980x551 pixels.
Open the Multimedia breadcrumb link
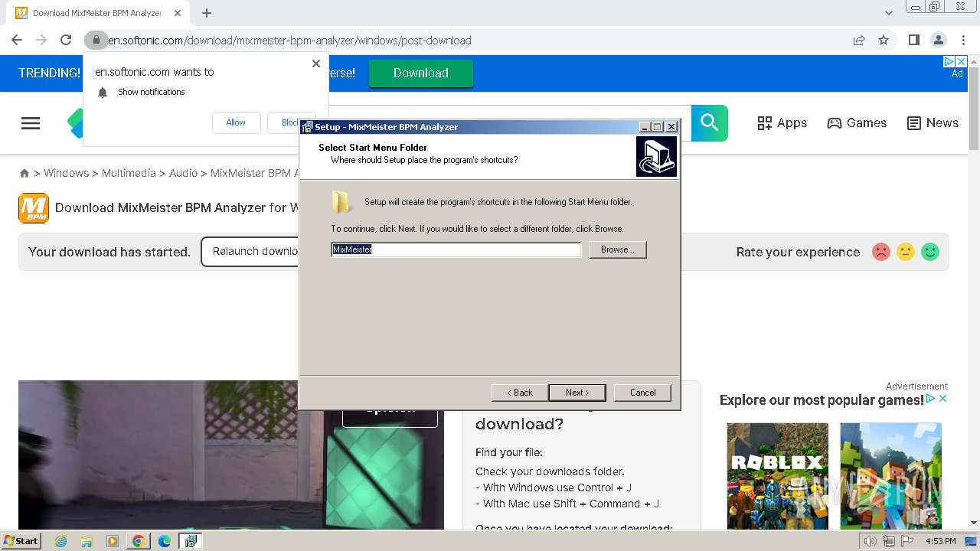(129, 174)
